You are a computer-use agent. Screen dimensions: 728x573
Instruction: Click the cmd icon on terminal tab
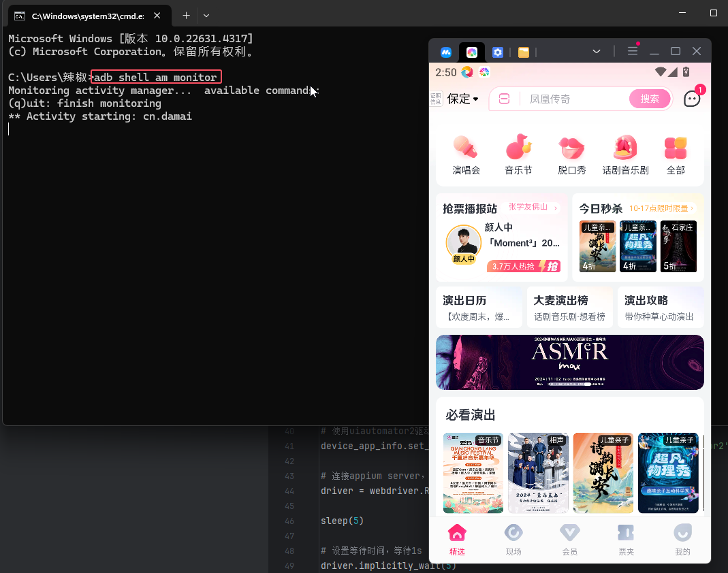pyautogui.click(x=20, y=16)
